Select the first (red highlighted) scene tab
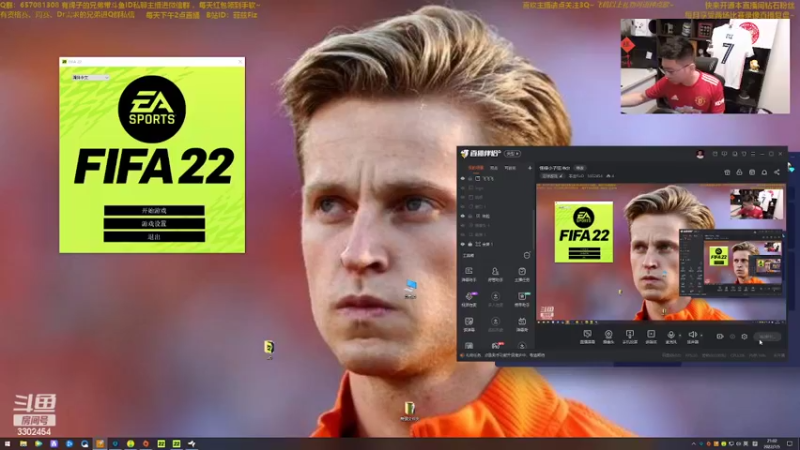 click(476, 168)
